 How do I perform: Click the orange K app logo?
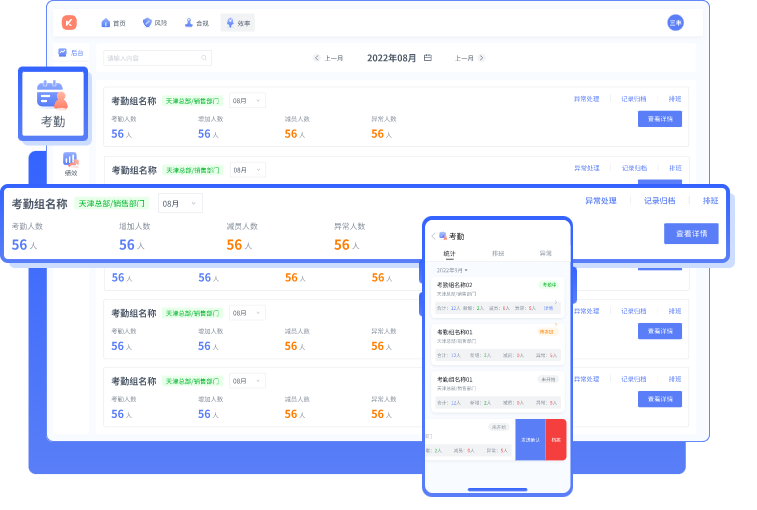[x=69, y=22]
